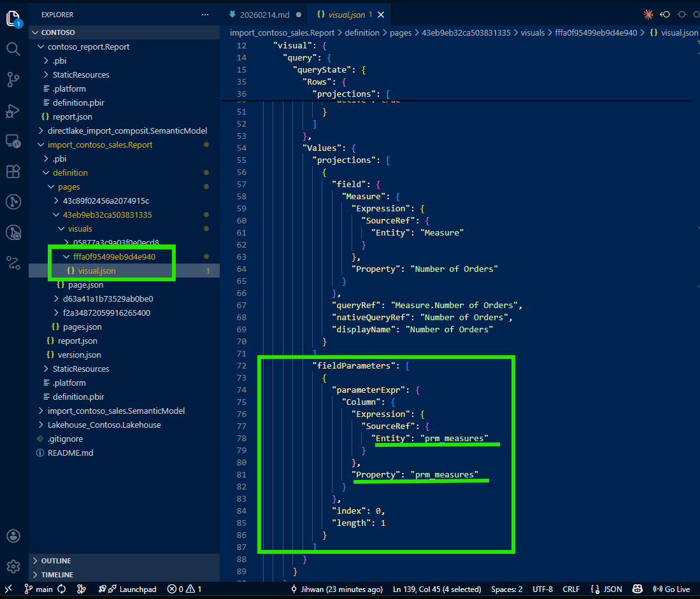This screenshot has width=700, height=599.
Task: Open the Extensions view icon
Action: 13,172
